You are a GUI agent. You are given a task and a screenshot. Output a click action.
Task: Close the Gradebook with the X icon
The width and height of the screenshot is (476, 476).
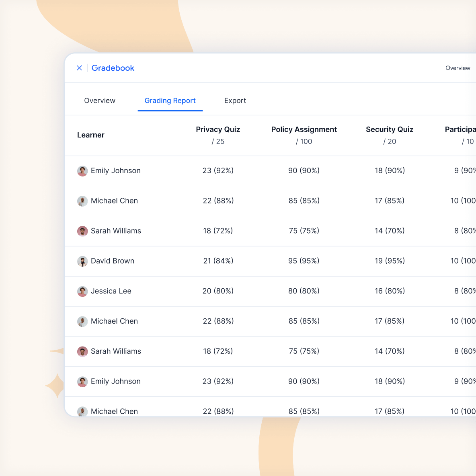[x=79, y=68]
